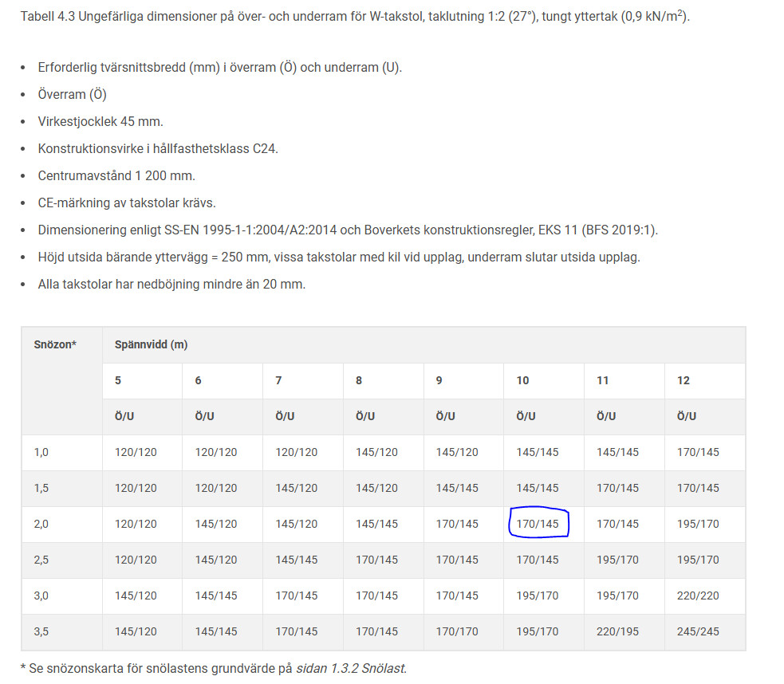Click the 'Spännvidd (m)' header cell
The image size is (784, 684).
tap(152, 345)
